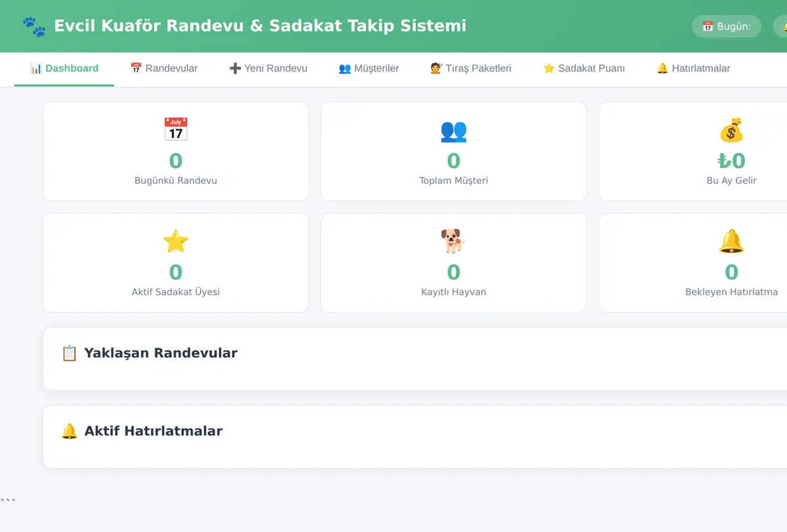Click the Bugün date badge in header

727,26
